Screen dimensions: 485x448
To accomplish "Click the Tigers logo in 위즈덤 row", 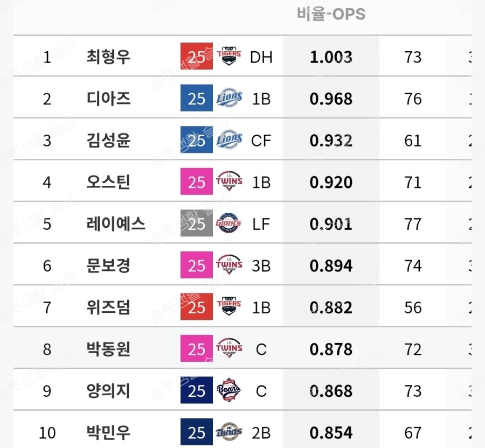I will click(x=229, y=306).
